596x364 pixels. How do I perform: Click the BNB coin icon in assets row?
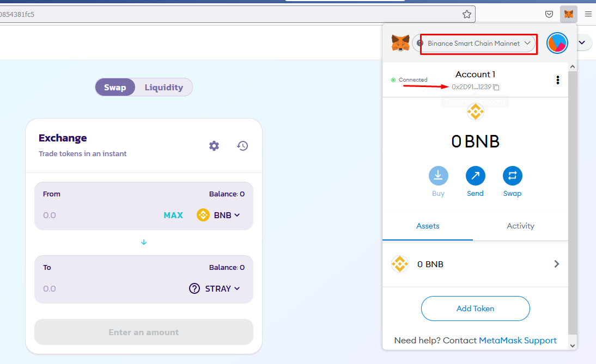pos(400,264)
